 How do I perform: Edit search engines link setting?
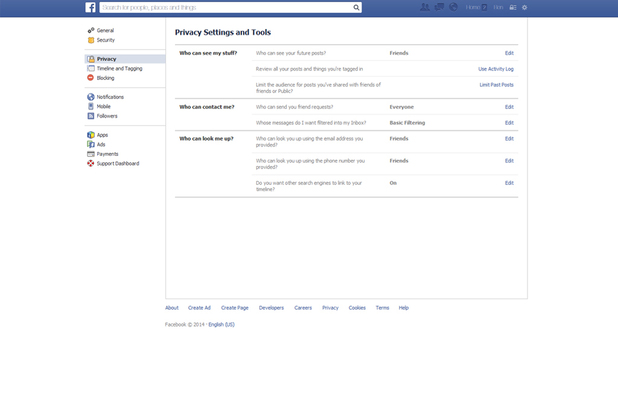pos(509,183)
